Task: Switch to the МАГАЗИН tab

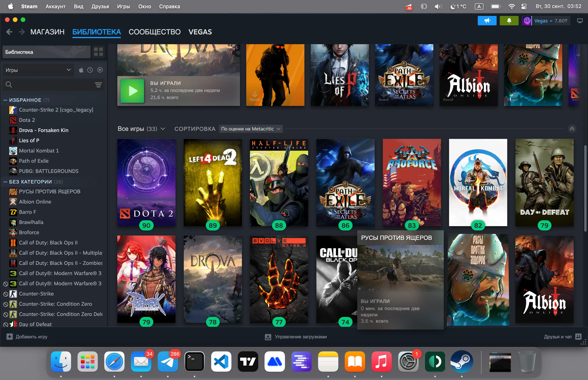Action: [47, 32]
